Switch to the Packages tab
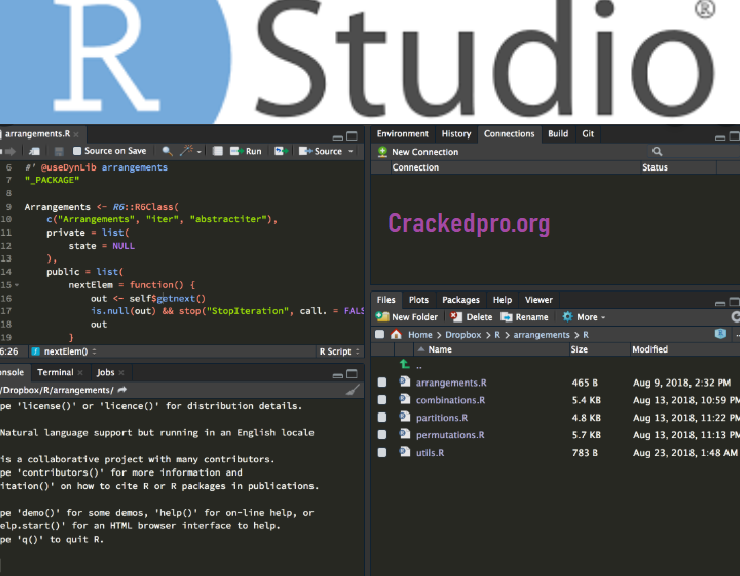This screenshot has width=740, height=576. 461,300
